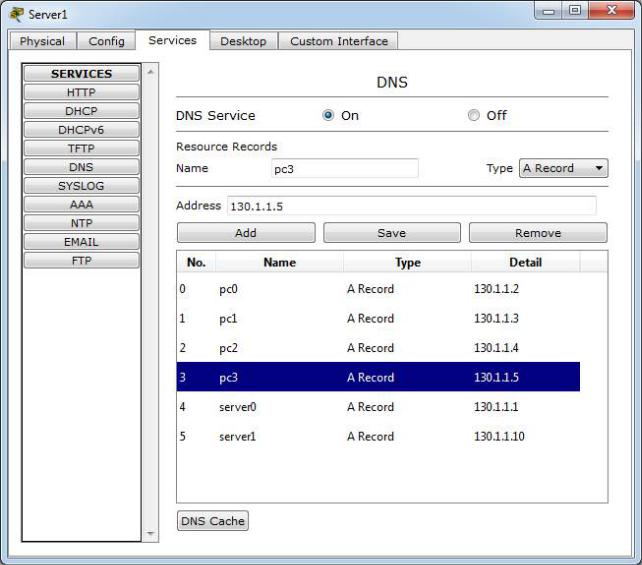Switch to the Physical tab
Image resolution: width=642 pixels, height=565 pixels.
42,41
